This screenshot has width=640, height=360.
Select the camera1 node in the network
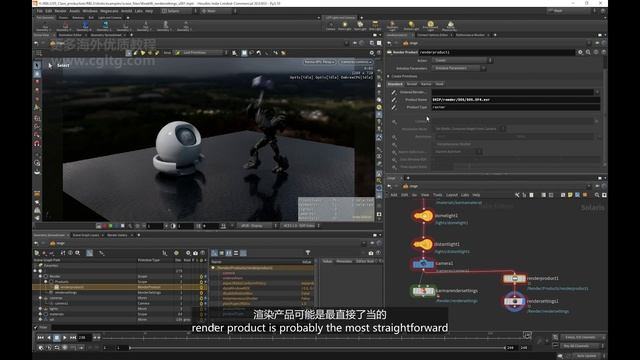tap(423, 264)
